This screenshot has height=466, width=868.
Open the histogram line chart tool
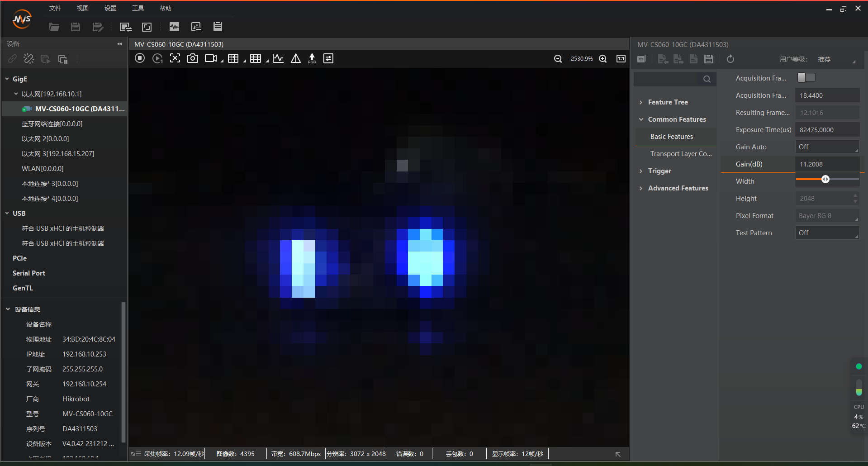[278, 58]
